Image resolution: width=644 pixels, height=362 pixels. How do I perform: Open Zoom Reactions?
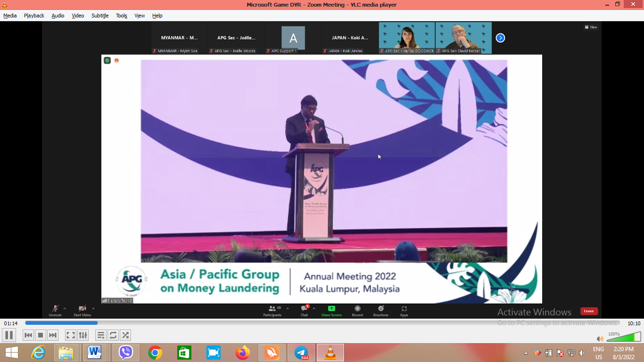point(381,311)
